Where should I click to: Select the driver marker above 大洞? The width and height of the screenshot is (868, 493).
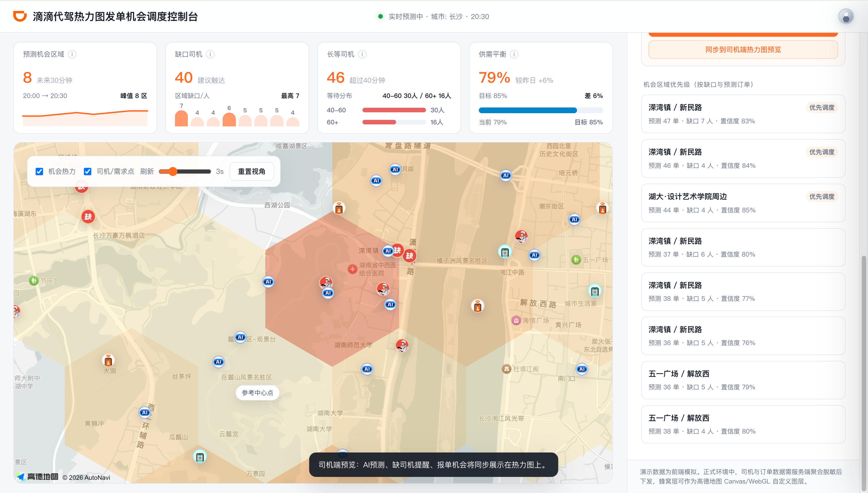click(x=108, y=360)
